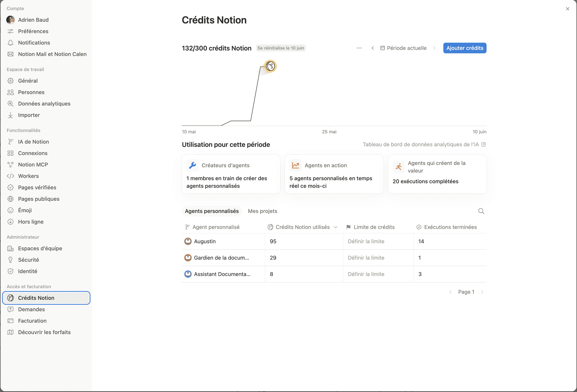Click the Exécutions terminées column header
Screen dimensions: 577x392
447,227
